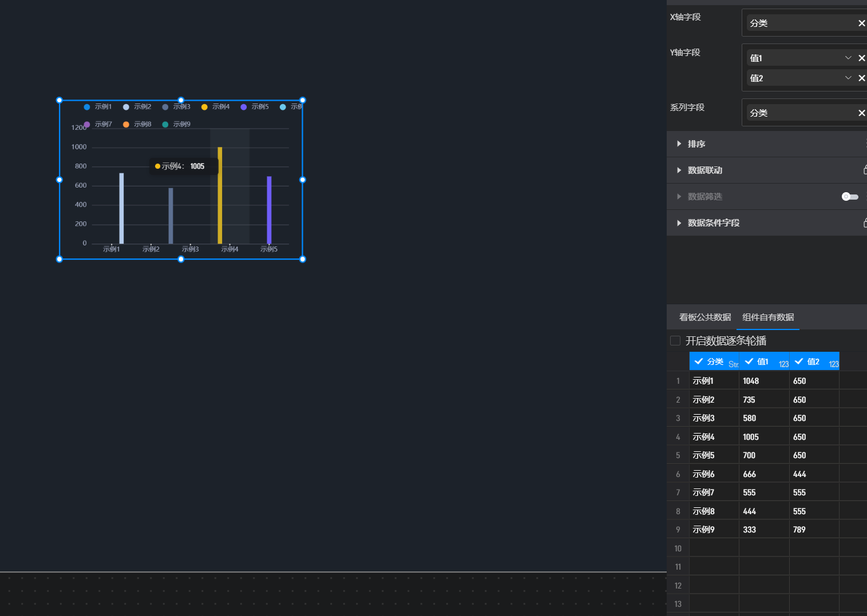Uncheck the 值1 column header checkmark

[x=749, y=361]
